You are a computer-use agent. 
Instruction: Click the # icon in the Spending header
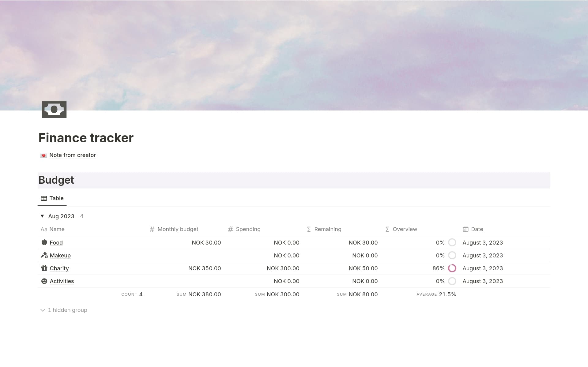tap(230, 229)
